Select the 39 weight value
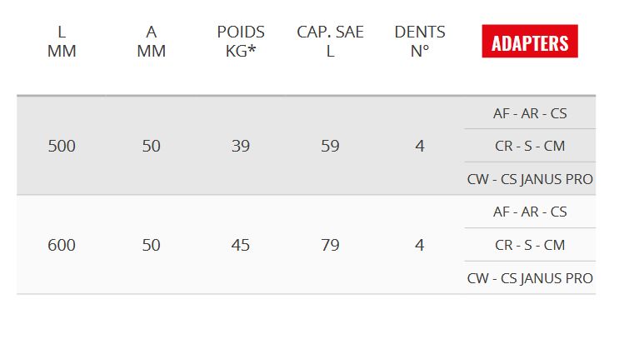The height and width of the screenshot is (339, 644). tap(241, 146)
